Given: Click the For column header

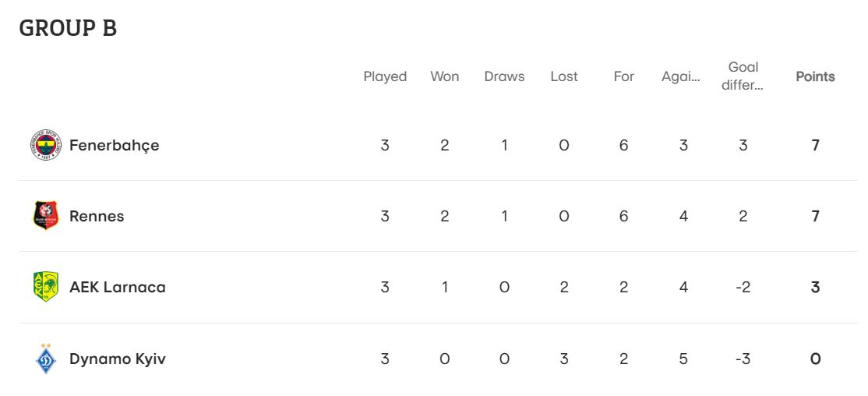Looking at the screenshot, I should [x=624, y=76].
